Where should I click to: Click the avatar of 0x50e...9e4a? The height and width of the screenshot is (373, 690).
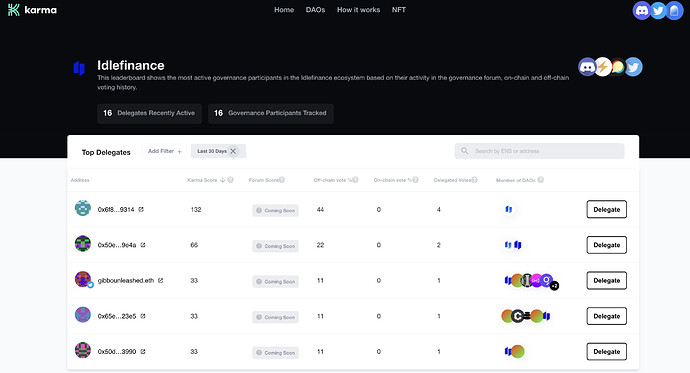(83, 243)
